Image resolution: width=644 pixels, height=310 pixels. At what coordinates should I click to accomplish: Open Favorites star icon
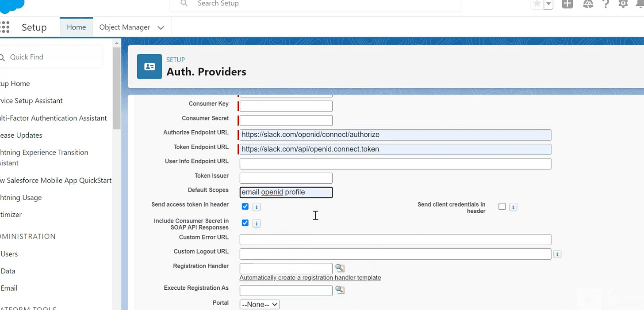point(537,4)
